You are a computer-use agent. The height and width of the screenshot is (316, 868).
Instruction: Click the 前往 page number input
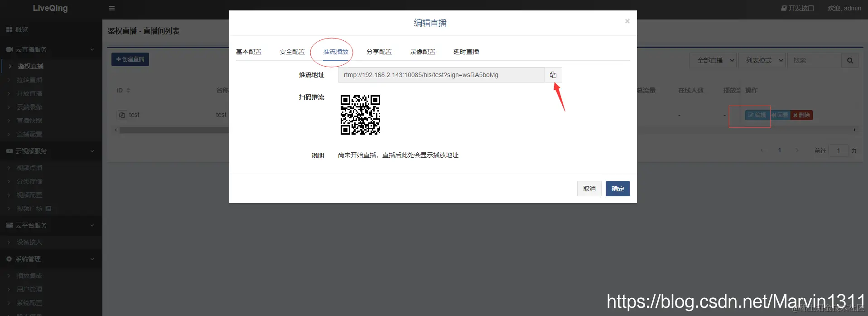coord(838,151)
